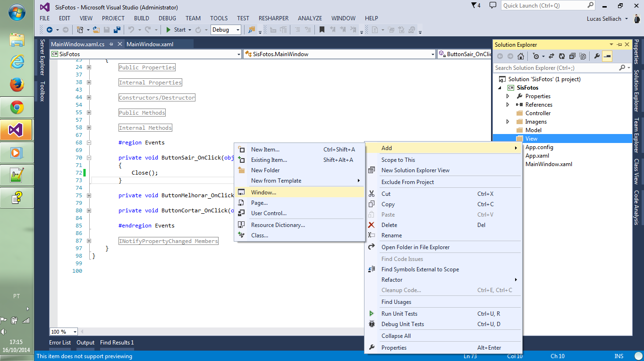644x361 pixels.
Task: Click the Firefox icon in taskbar
Action: 17,85
